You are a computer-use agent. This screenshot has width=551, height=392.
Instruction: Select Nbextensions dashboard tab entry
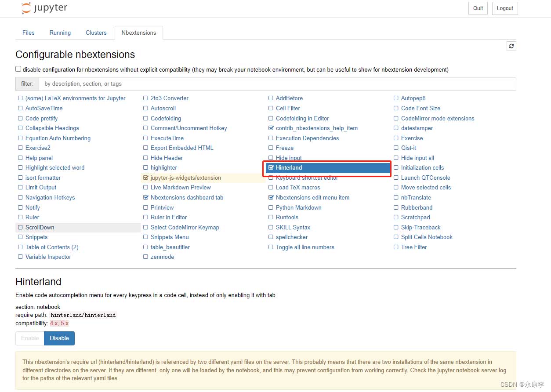[x=187, y=198]
